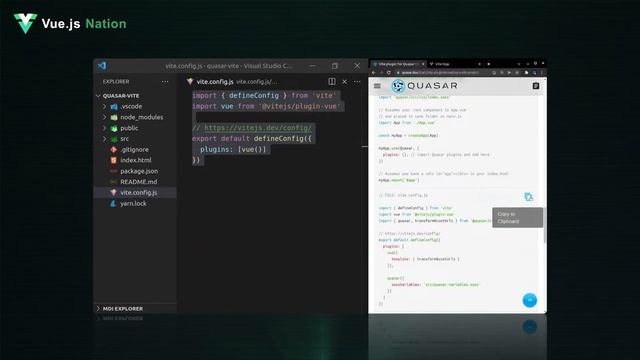Open editor more actions ellipsis menu
The width and height of the screenshot is (640, 360).
357,82
